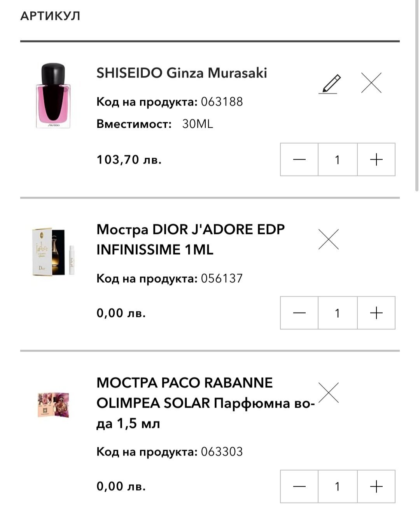Open the PACO RABANNE sample thumbnail
The image size is (420, 517).
[53, 405]
